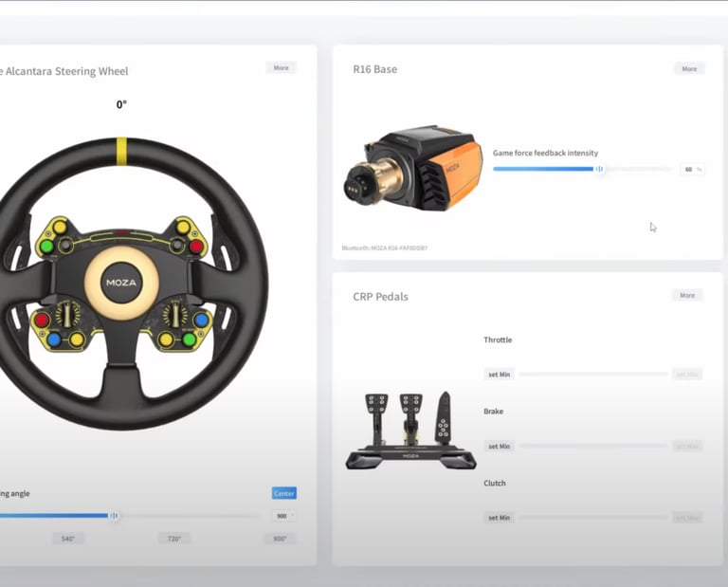Click the "0°" wheel rotation readout
Image resolution: width=728 pixels, height=587 pixels.
(x=121, y=104)
